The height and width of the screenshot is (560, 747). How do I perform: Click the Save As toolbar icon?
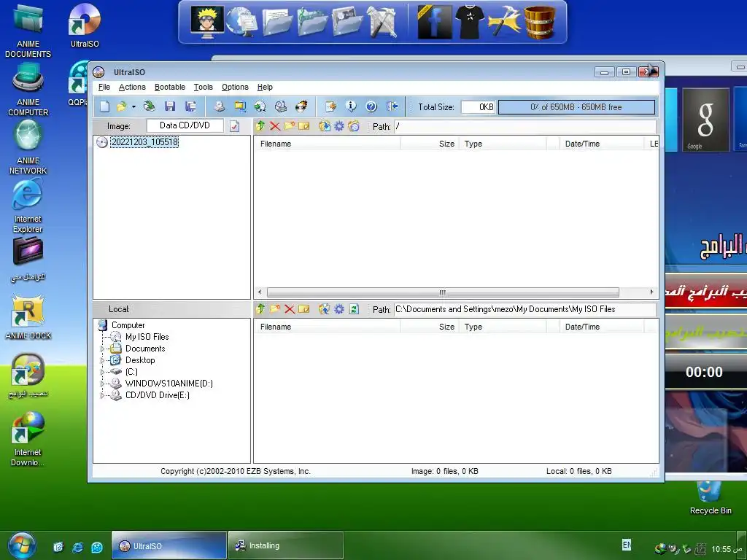coord(190,106)
